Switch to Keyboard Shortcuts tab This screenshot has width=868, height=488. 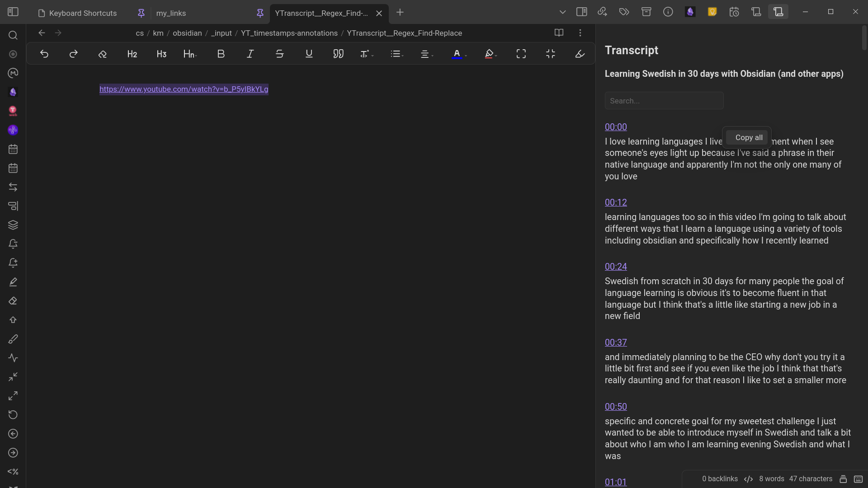pos(83,13)
